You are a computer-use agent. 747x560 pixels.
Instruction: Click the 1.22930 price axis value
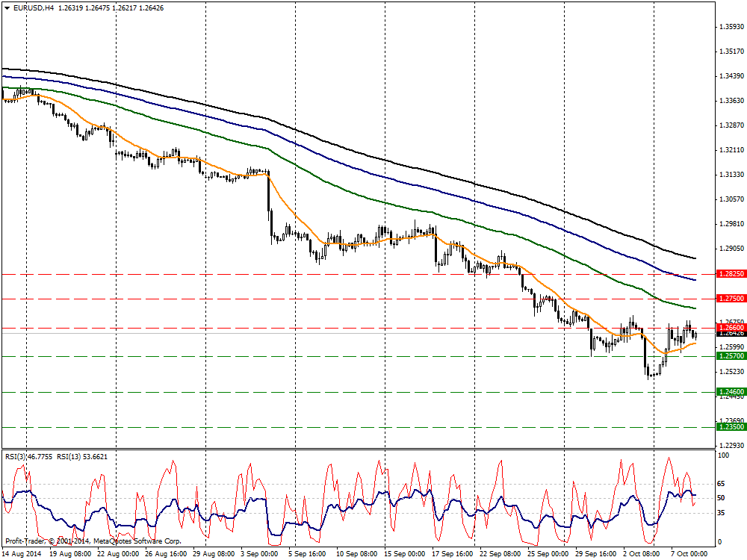click(731, 445)
